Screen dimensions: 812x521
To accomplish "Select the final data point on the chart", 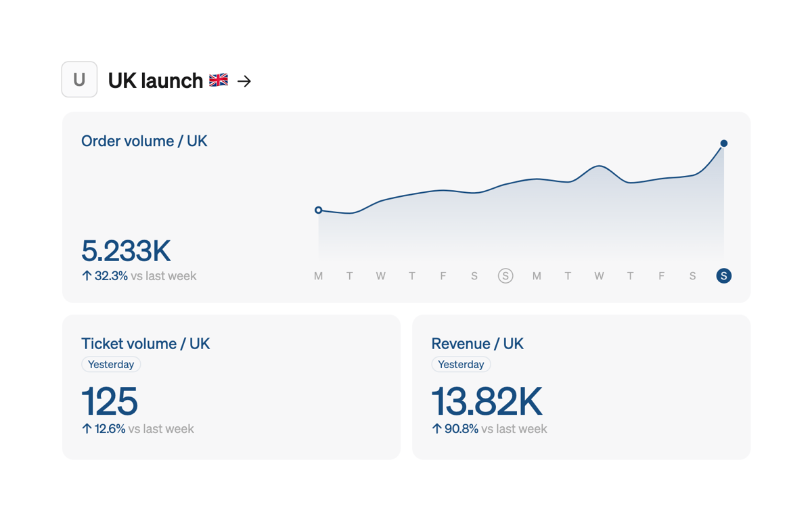I will (723, 143).
